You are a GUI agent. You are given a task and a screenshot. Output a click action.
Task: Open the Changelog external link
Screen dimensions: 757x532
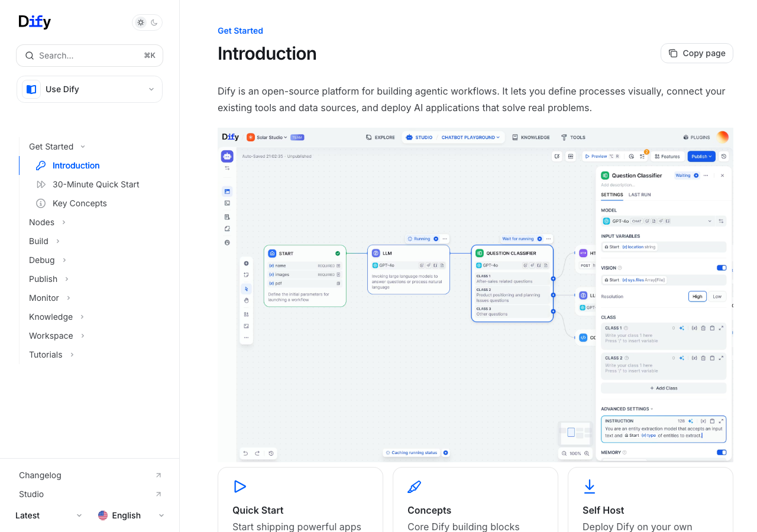(40, 475)
